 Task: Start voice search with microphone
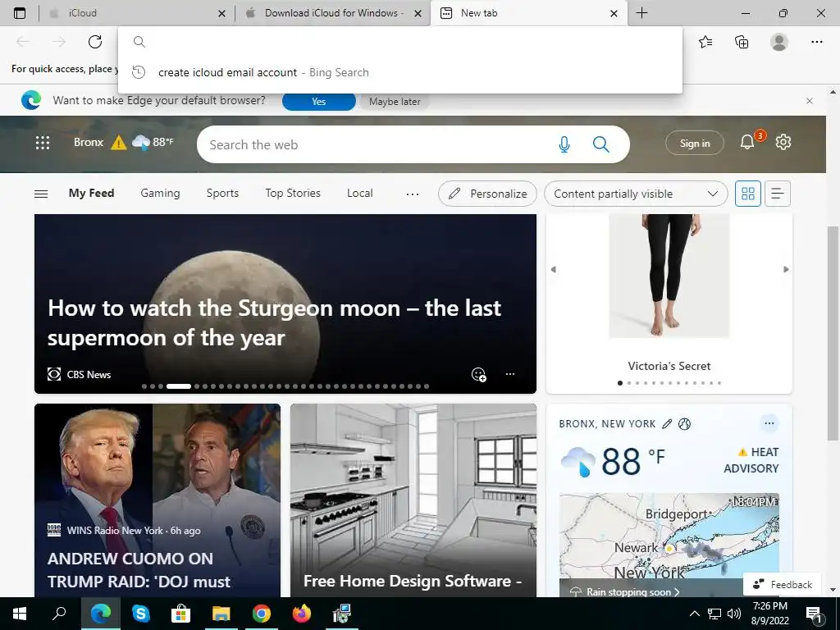pyautogui.click(x=564, y=144)
